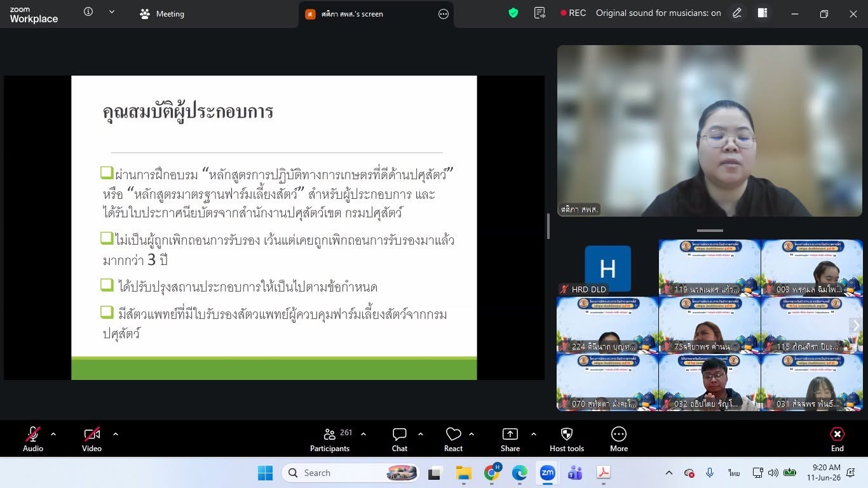The height and width of the screenshot is (488, 868).
Task: Switch to the Meeting tab
Action: pyautogui.click(x=162, y=13)
